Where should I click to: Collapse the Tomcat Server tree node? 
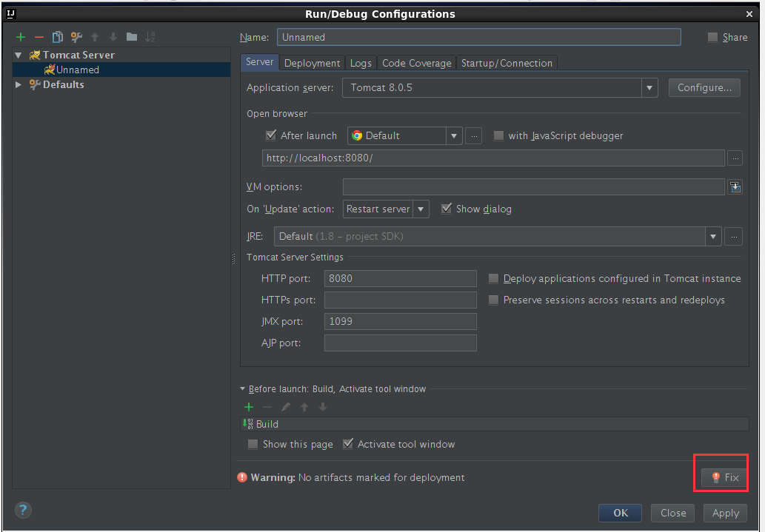[x=19, y=55]
